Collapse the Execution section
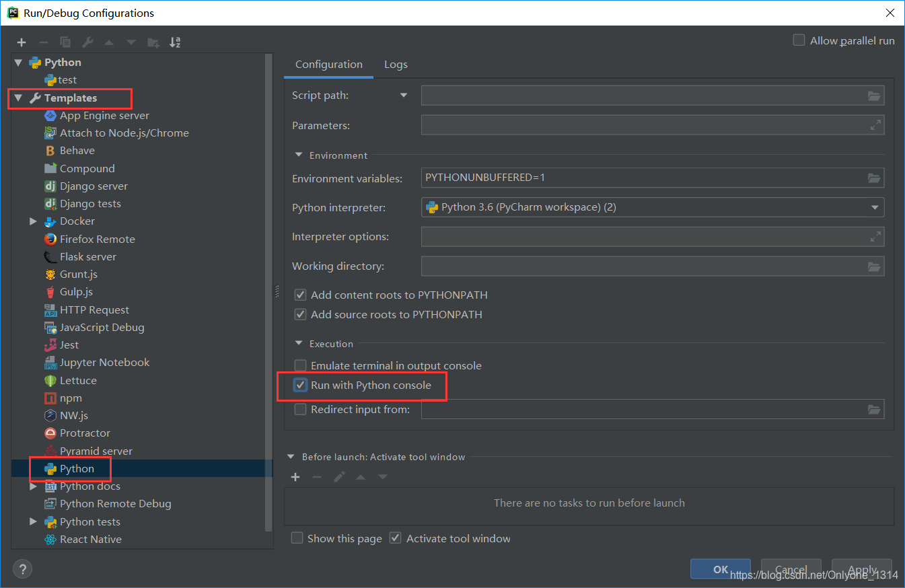905x588 pixels. (x=299, y=343)
